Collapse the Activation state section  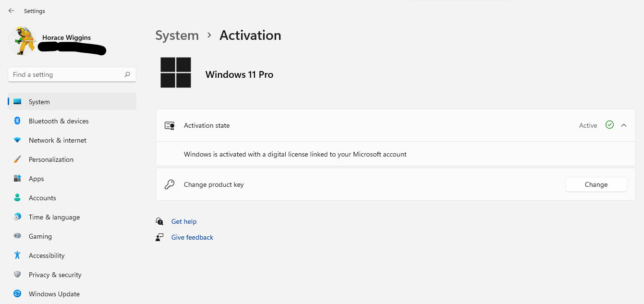click(x=624, y=125)
